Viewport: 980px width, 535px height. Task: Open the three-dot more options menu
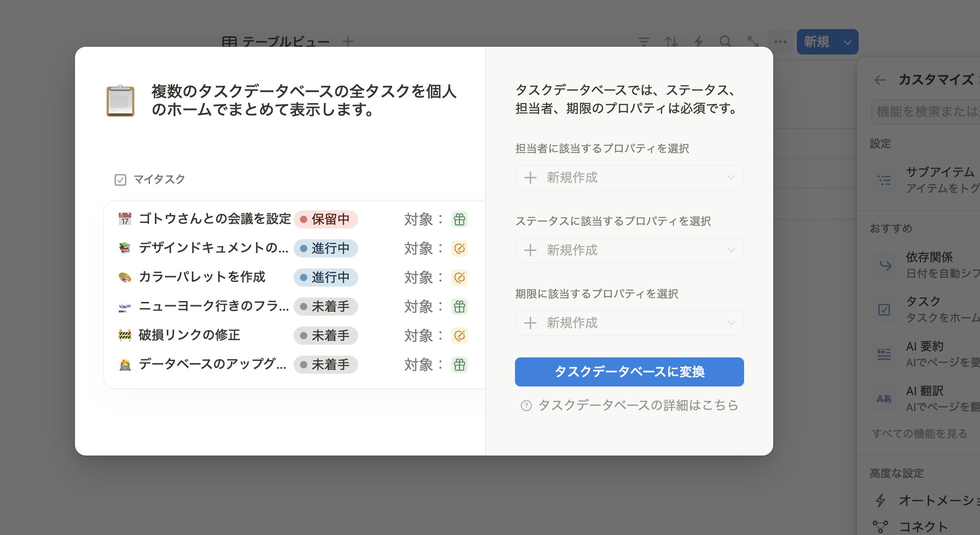pos(780,42)
